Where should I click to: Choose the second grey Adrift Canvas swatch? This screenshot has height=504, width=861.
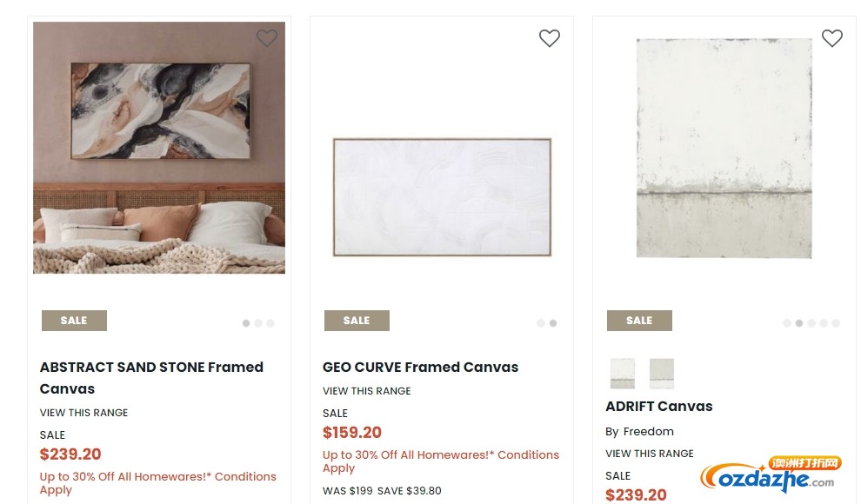[x=662, y=374]
